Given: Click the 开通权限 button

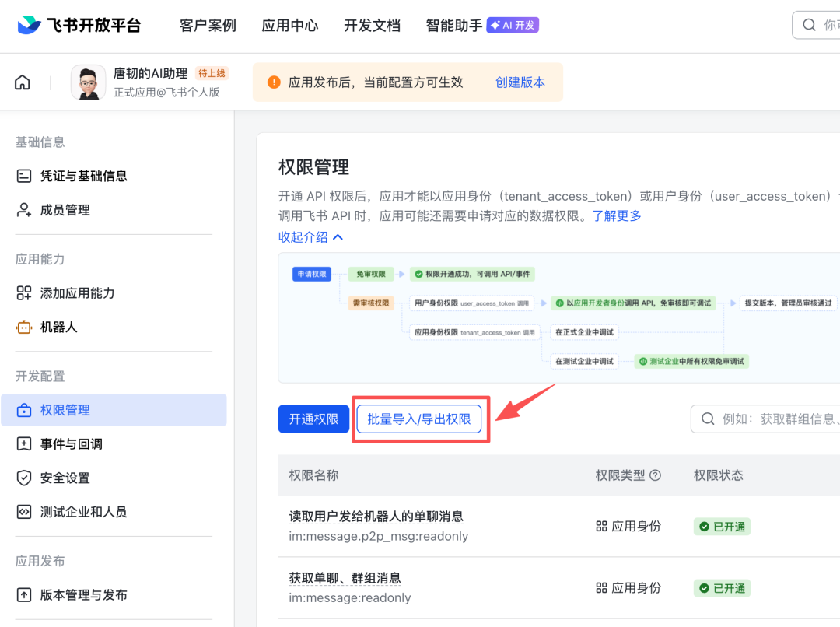Looking at the screenshot, I should click(x=313, y=419).
